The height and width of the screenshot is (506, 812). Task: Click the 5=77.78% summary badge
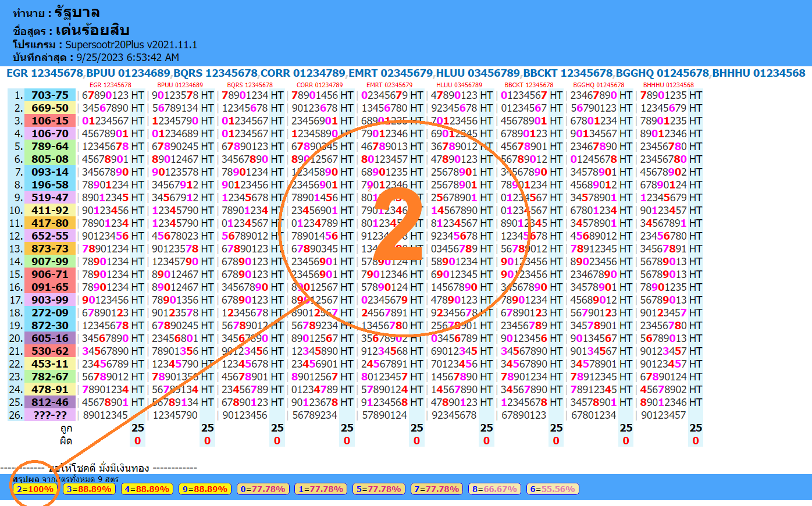click(x=379, y=489)
